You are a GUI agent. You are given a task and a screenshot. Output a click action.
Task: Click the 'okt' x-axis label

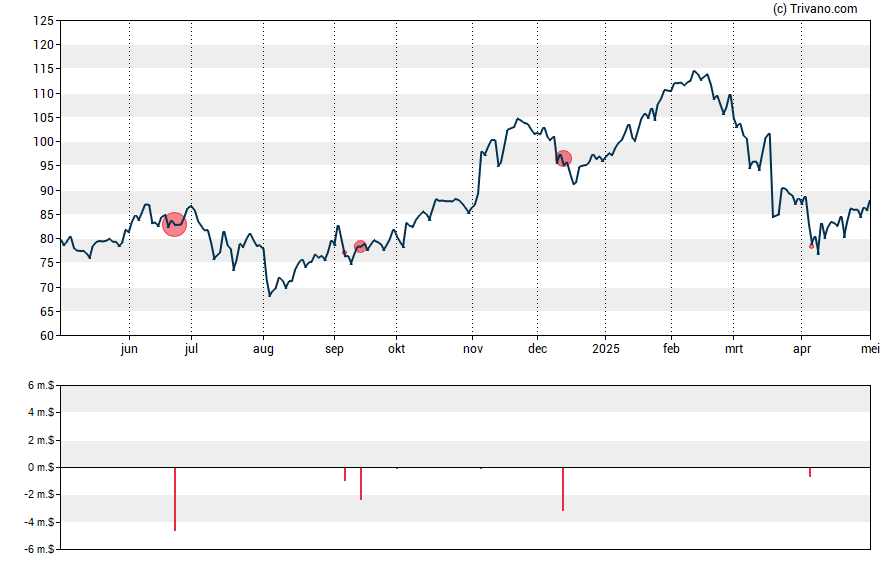coord(396,349)
